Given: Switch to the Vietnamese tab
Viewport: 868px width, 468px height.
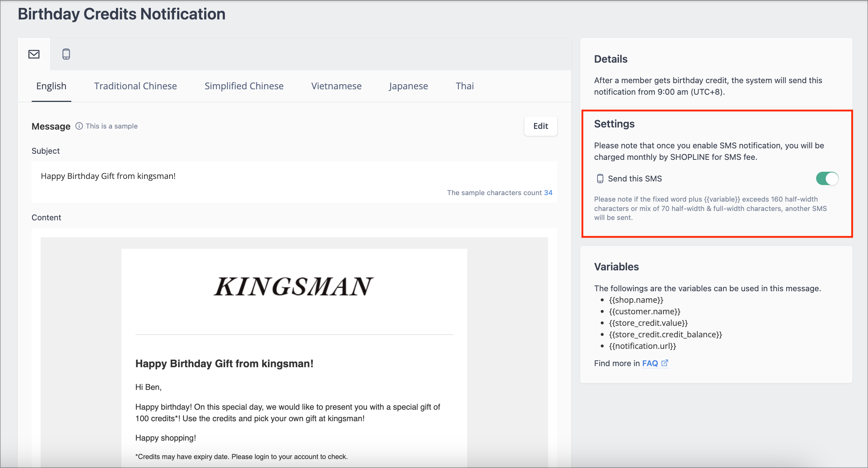Looking at the screenshot, I should click(x=336, y=86).
